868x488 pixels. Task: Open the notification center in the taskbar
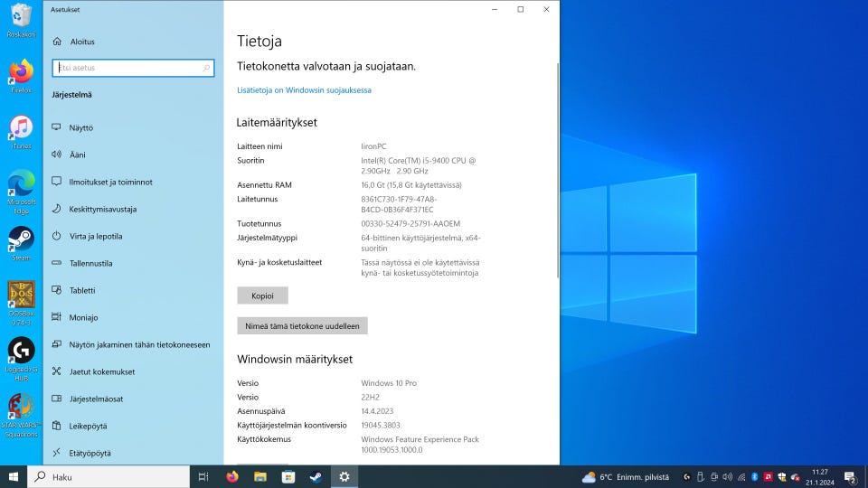pos(850,476)
